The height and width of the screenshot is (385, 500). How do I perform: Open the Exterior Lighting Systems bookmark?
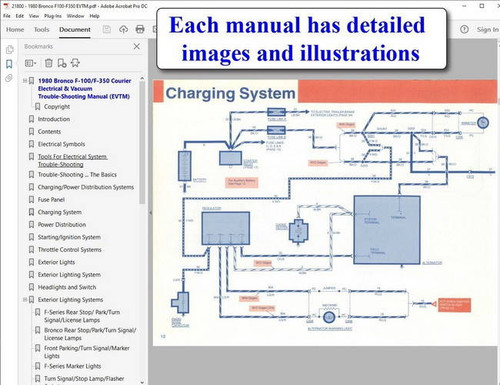(x=70, y=300)
